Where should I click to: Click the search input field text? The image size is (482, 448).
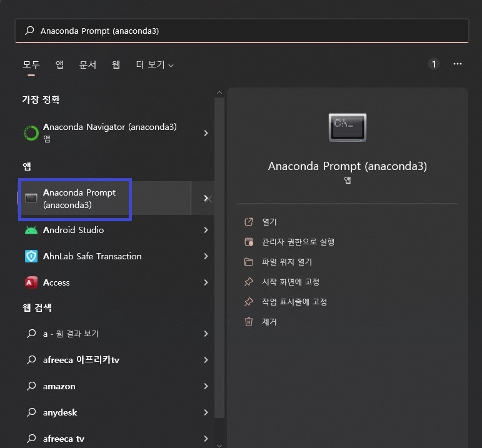click(x=99, y=31)
